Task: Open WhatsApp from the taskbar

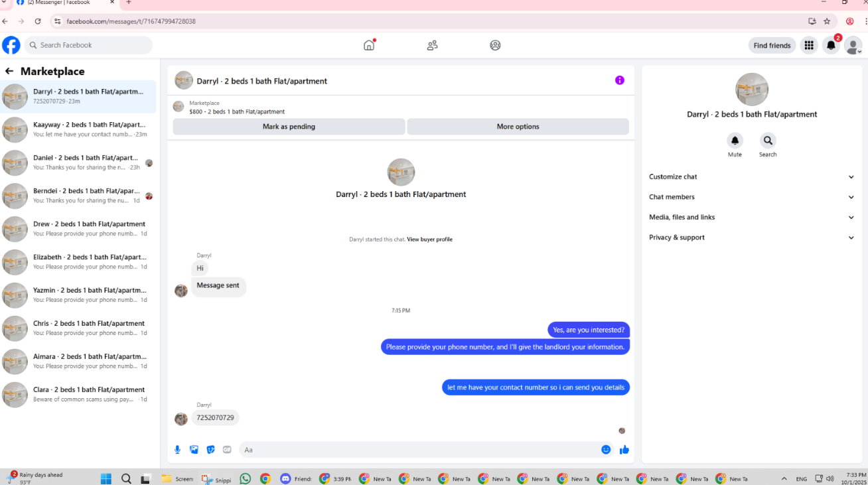Action: [x=246, y=478]
